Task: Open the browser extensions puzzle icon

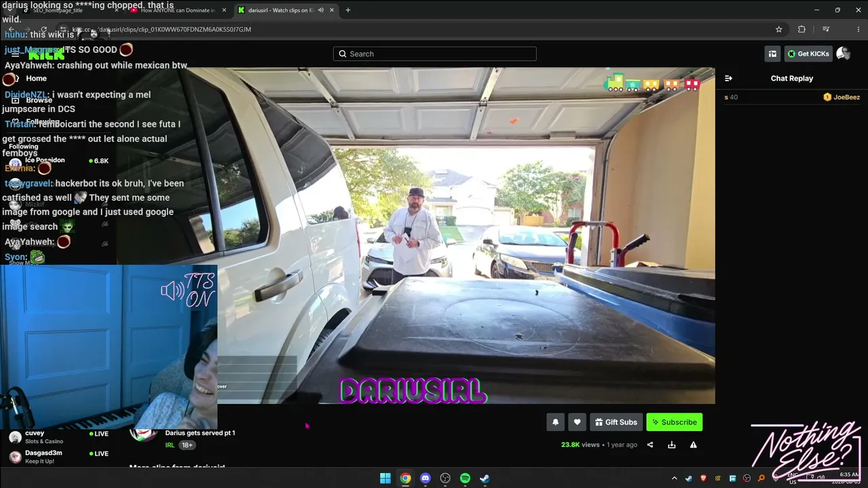Action: click(x=802, y=29)
